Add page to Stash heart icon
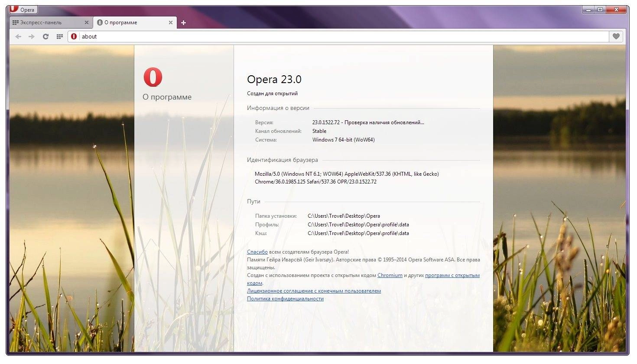The image size is (637, 364). coord(616,36)
